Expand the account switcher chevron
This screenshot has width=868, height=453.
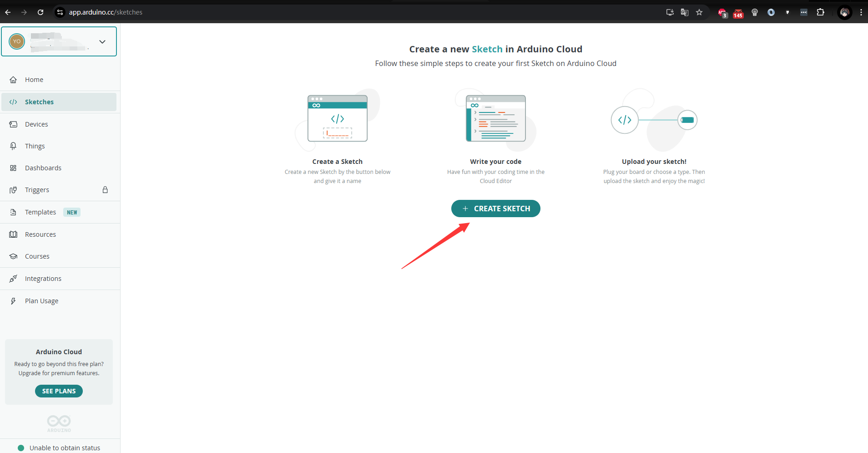tap(102, 41)
